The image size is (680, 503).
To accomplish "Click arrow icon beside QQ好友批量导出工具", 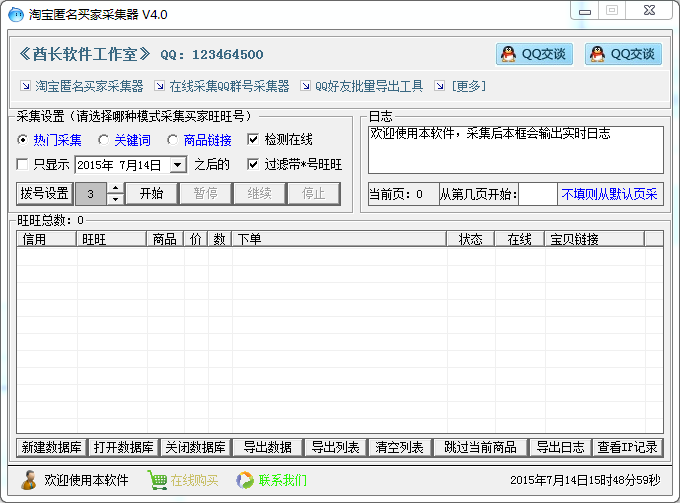I will (x=305, y=86).
